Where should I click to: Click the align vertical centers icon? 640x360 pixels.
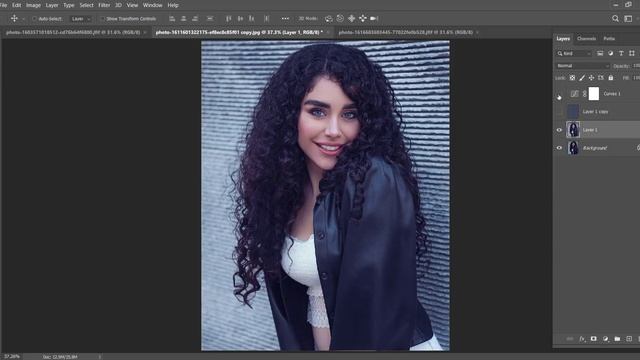240,18
